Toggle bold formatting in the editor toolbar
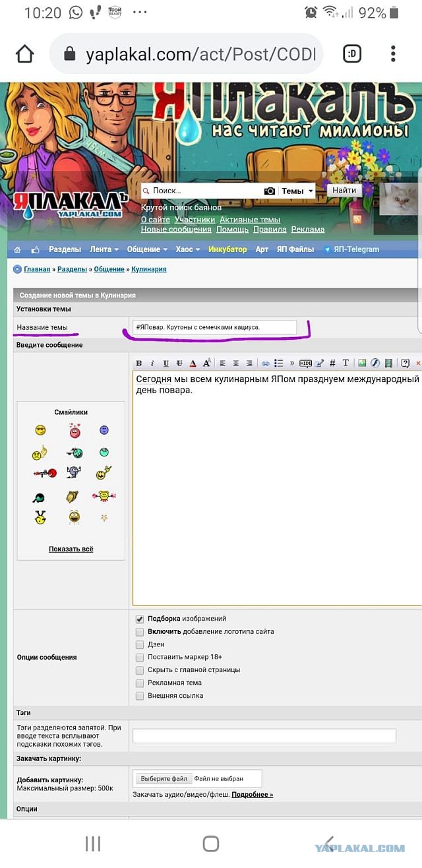This screenshot has height=868, width=422. (139, 363)
